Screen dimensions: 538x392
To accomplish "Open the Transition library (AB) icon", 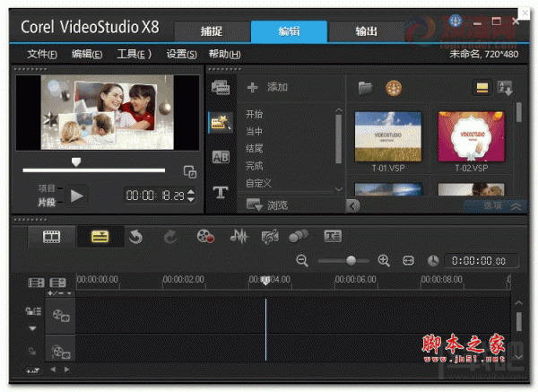I will (221, 157).
